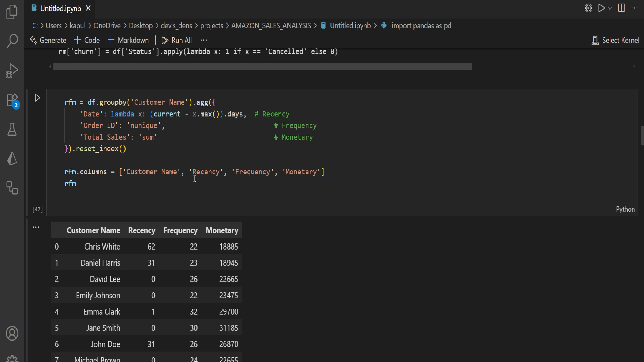Click 'Jane Smith' table cell
This screenshot has width=644, height=362.
tap(103, 328)
